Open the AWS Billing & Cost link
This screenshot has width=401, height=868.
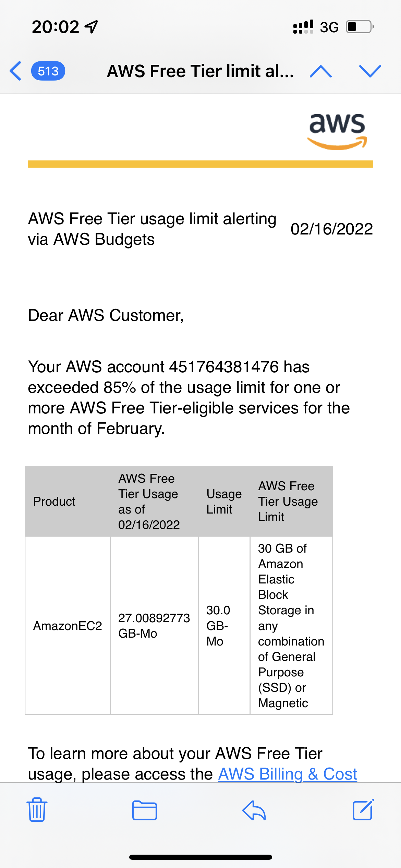[x=288, y=774]
